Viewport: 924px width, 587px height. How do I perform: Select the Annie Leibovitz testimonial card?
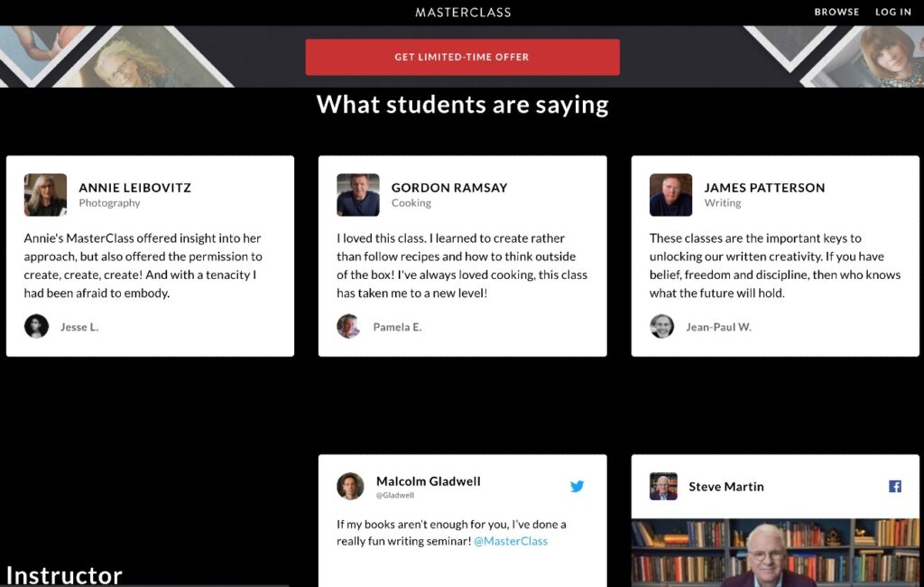coord(150,254)
